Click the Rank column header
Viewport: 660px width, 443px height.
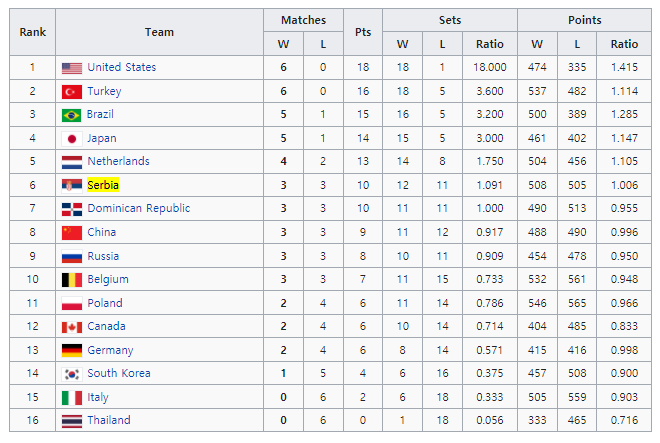click(32, 32)
